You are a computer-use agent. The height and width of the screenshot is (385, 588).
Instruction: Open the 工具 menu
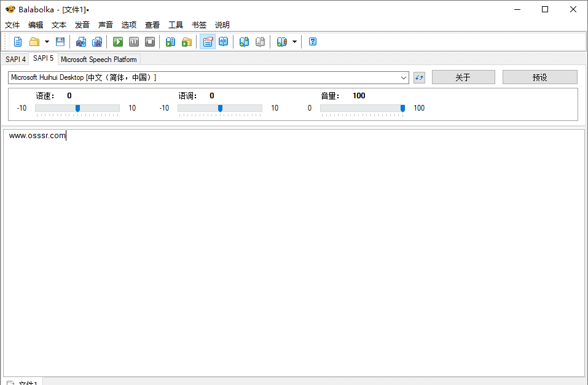[176, 25]
